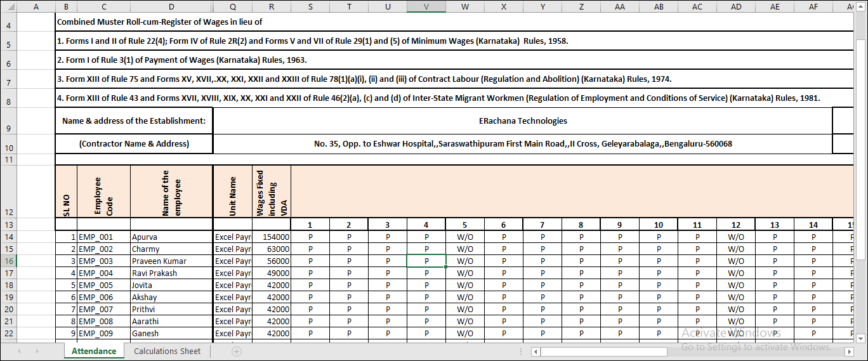Click the employee name Charmy
The width and height of the screenshot is (868, 361).
(x=171, y=249)
